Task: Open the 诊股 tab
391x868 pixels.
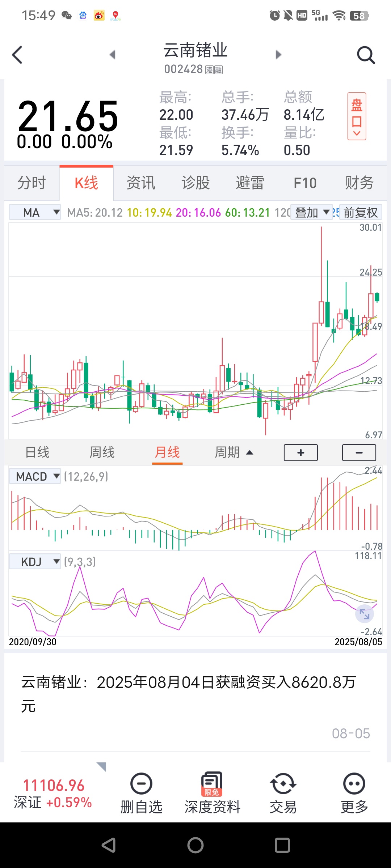Action: 195,183
